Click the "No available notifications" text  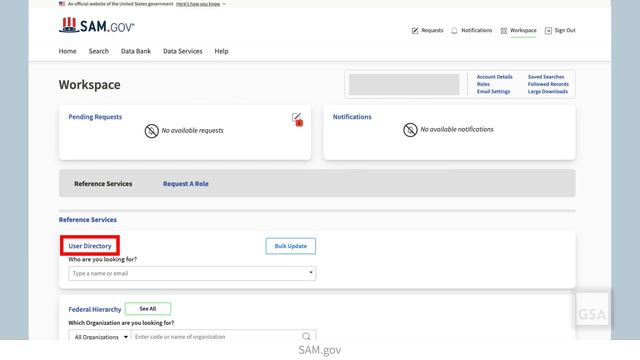(x=457, y=129)
